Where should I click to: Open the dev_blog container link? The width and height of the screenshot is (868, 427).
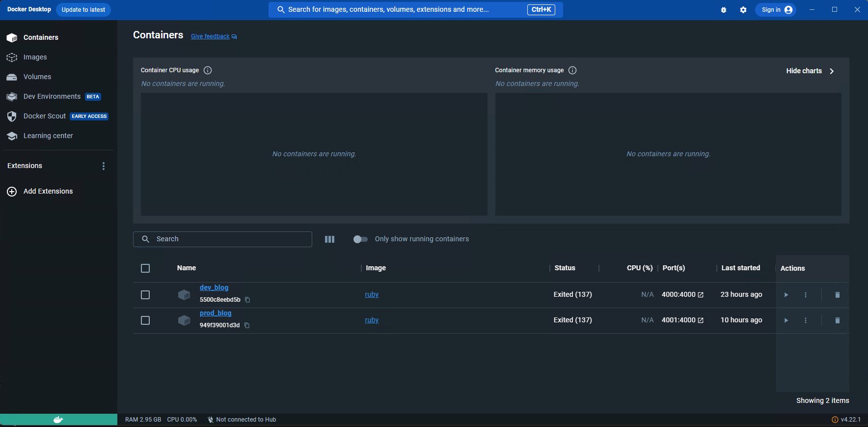click(x=214, y=287)
